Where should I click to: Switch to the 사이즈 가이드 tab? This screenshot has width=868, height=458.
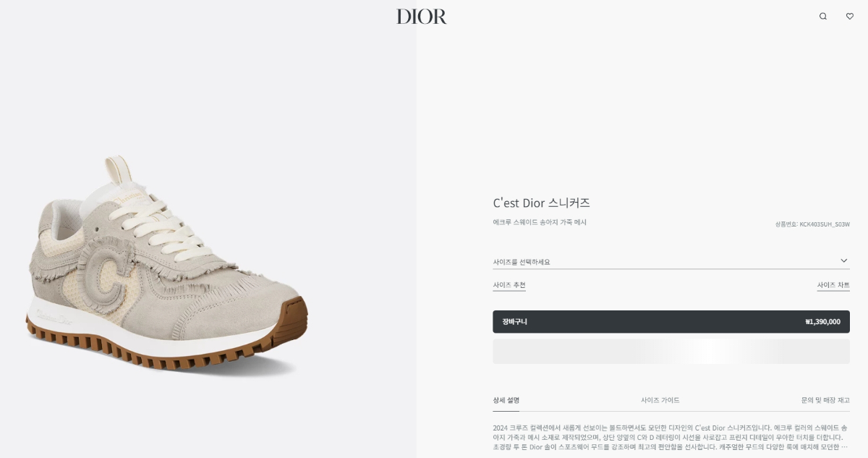click(660, 400)
